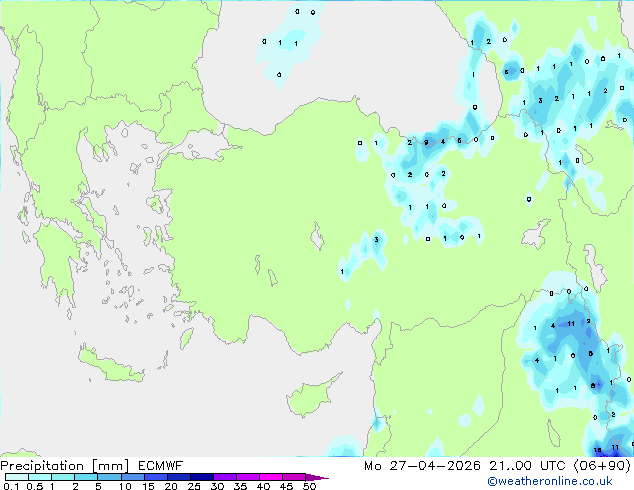Click the '(06+90)' forecast run label
The height and width of the screenshot is (490, 634).
coord(602,466)
